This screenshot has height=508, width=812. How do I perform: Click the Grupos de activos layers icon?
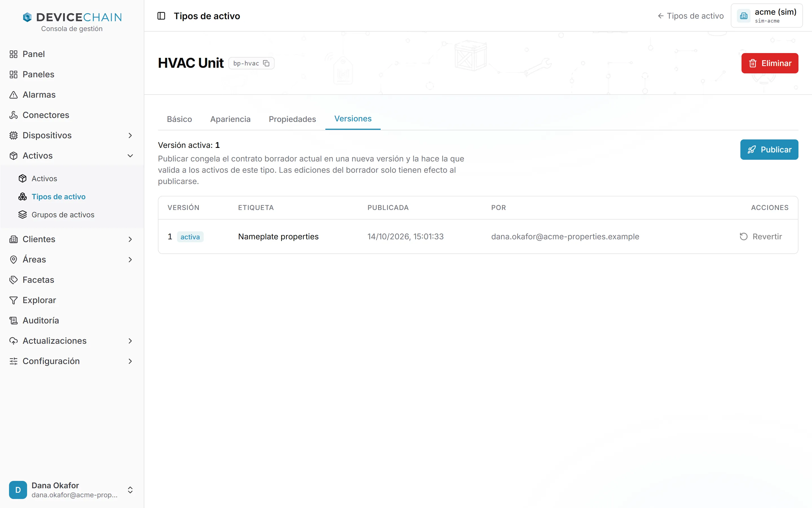(x=23, y=215)
